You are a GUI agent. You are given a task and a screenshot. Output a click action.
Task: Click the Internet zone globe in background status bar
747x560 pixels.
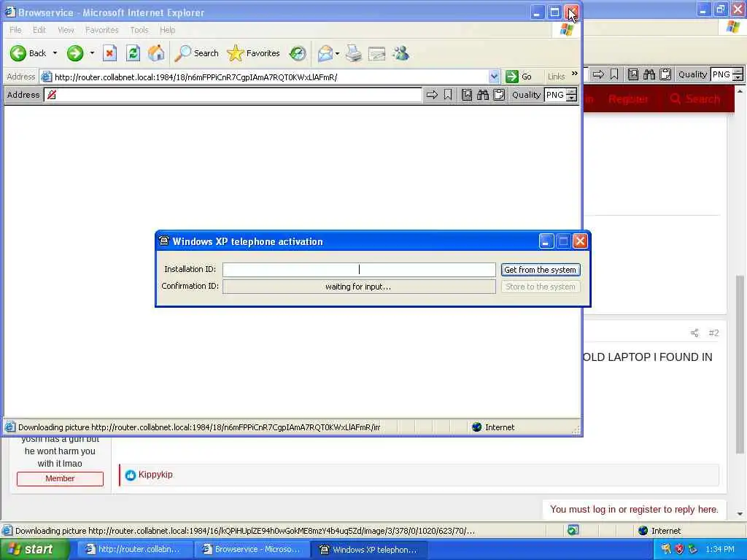[x=643, y=531]
